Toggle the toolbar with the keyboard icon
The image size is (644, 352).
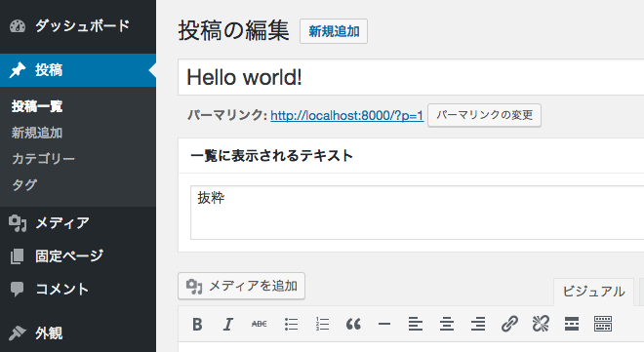coord(603,324)
